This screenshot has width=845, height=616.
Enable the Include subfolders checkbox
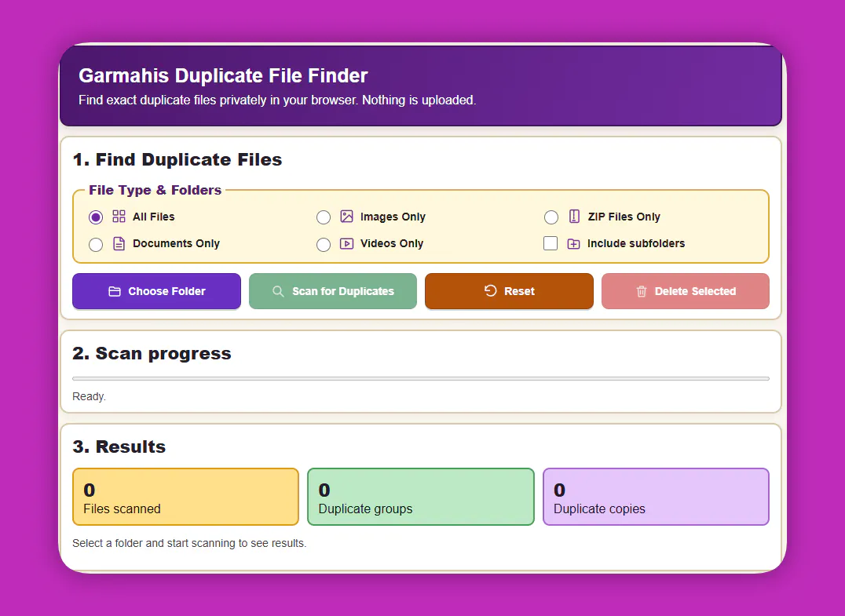tap(551, 243)
